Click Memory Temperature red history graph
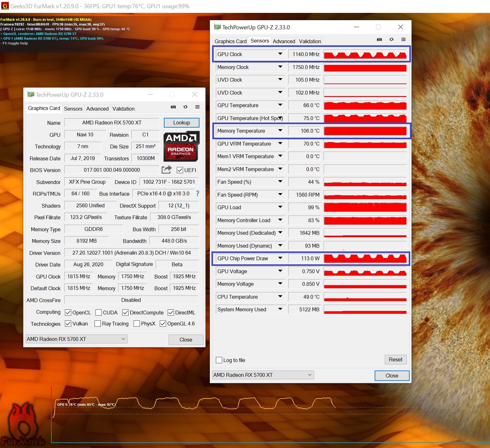Viewport: 490px width, 448px height. tap(365, 131)
